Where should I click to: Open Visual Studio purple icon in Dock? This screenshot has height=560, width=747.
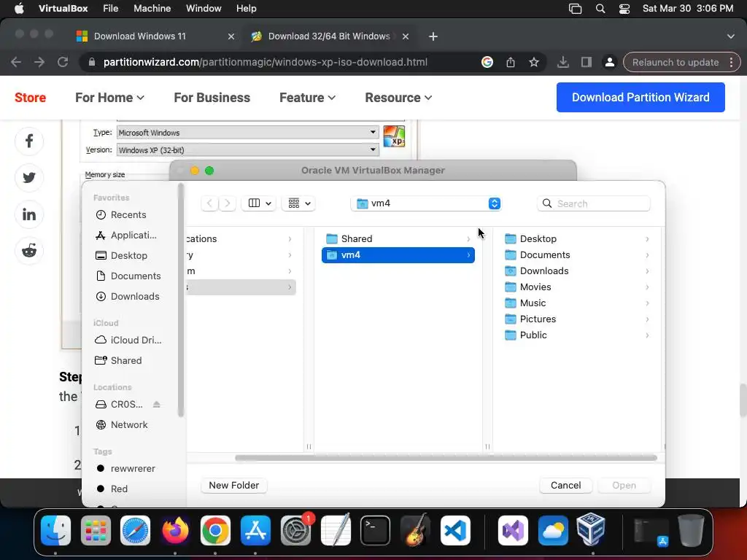pos(513,530)
